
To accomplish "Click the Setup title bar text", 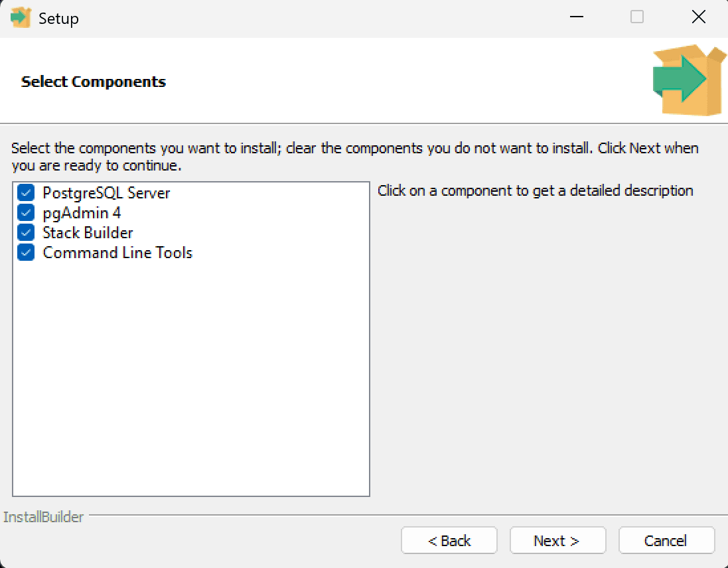I will pos(58,19).
